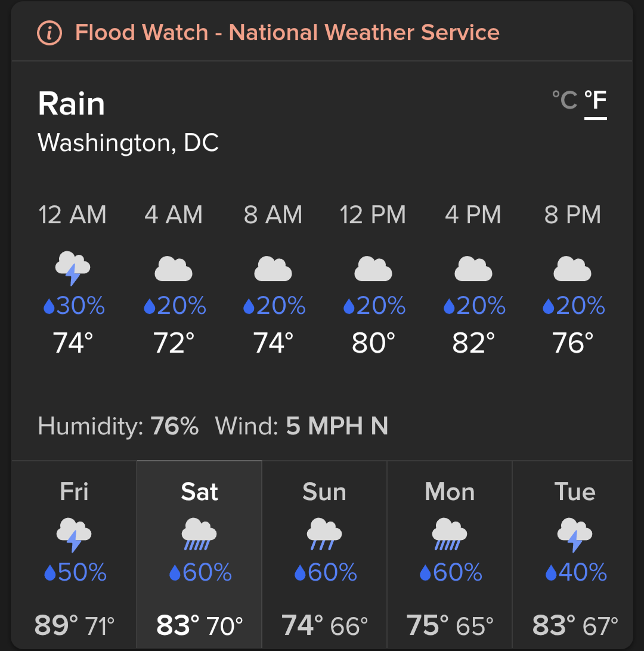The width and height of the screenshot is (644, 651).
Task: Switch temperature units to Celsius
Action: [565, 100]
